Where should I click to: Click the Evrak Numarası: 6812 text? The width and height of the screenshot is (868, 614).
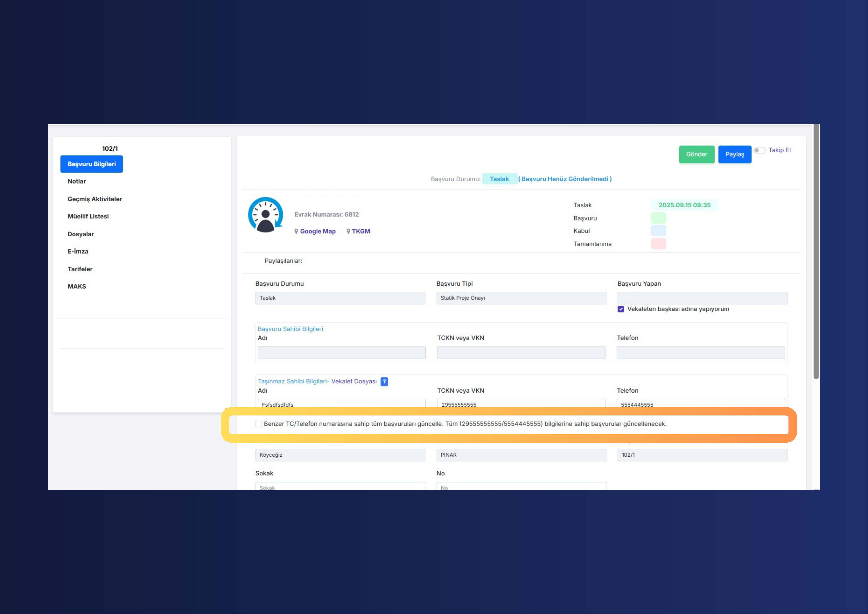[327, 214]
